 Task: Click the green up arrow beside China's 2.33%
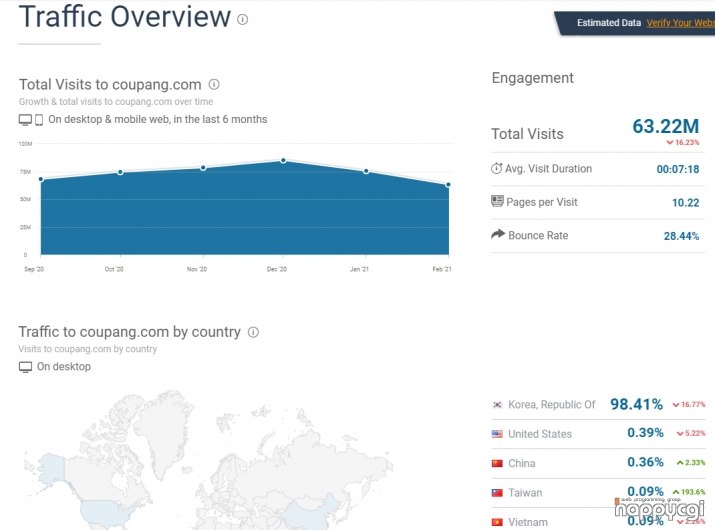tap(680, 462)
